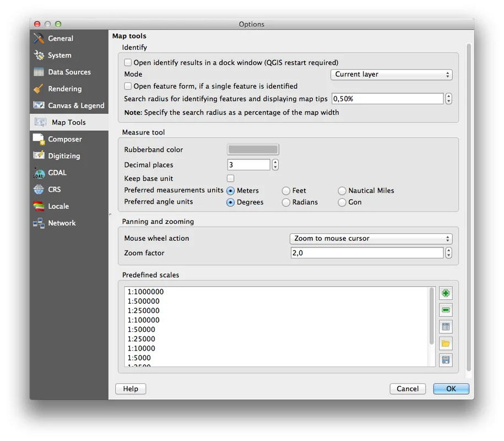
Task: Switch to the Digitizing section
Action: pos(63,156)
